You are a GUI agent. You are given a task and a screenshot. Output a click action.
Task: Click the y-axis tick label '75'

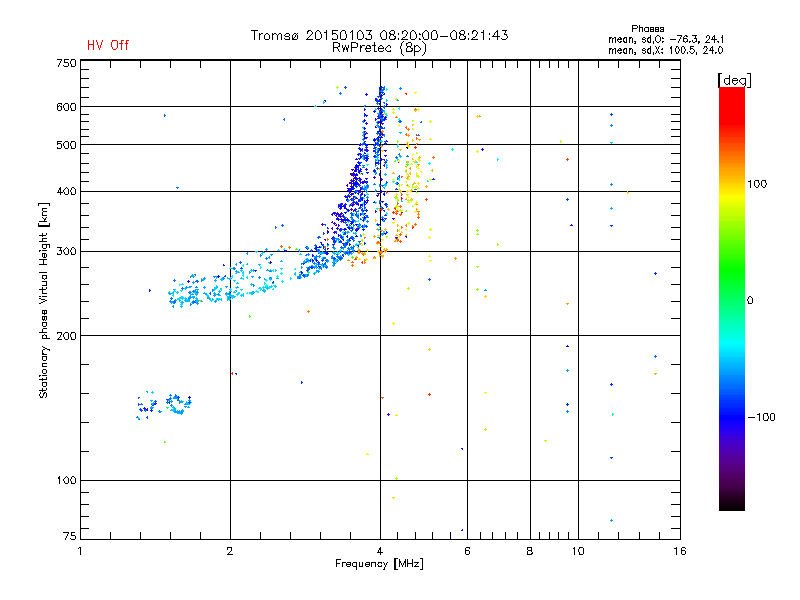pyautogui.click(x=70, y=536)
